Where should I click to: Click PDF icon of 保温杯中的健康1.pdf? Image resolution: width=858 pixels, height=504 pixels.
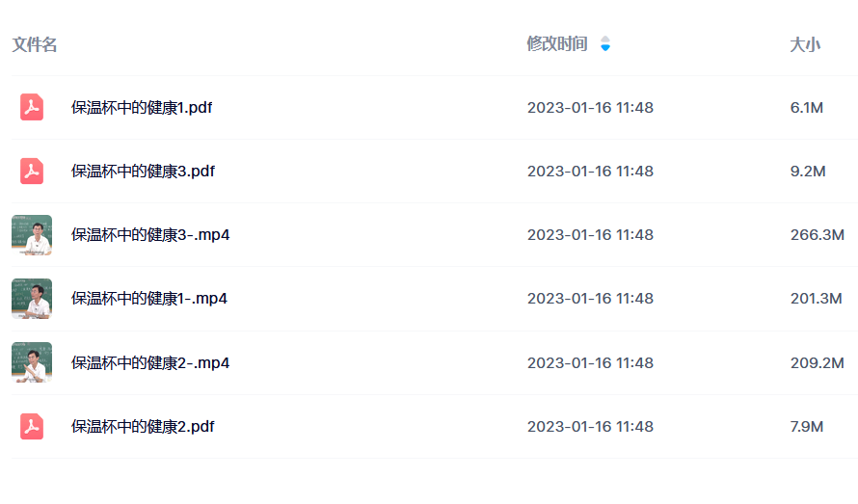(32, 107)
